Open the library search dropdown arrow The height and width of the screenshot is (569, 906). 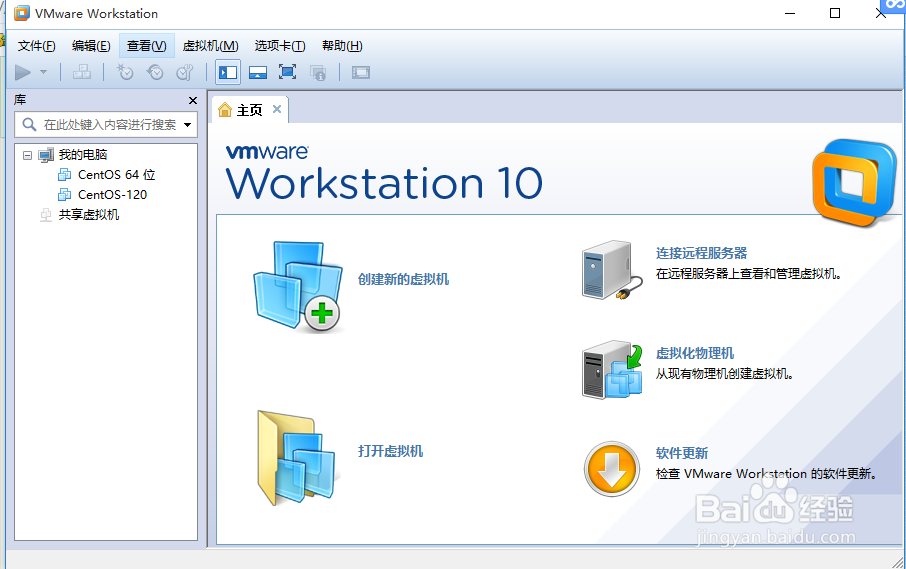point(188,125)
